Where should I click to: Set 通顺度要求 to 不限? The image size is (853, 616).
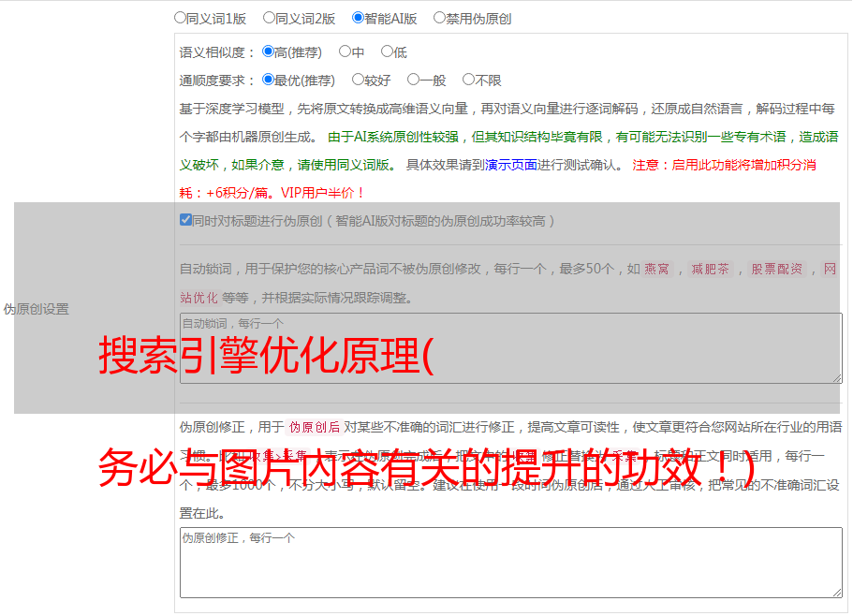[x=468, y=80]
